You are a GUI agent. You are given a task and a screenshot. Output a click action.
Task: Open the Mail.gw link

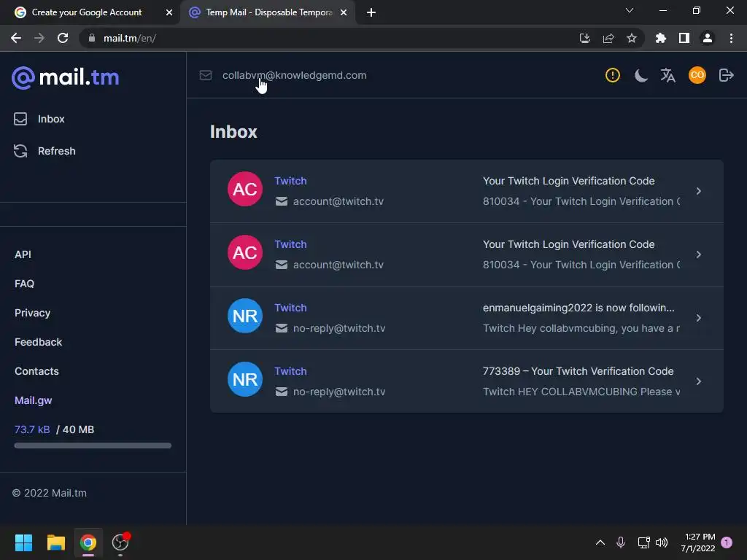[x=34, y=400]
